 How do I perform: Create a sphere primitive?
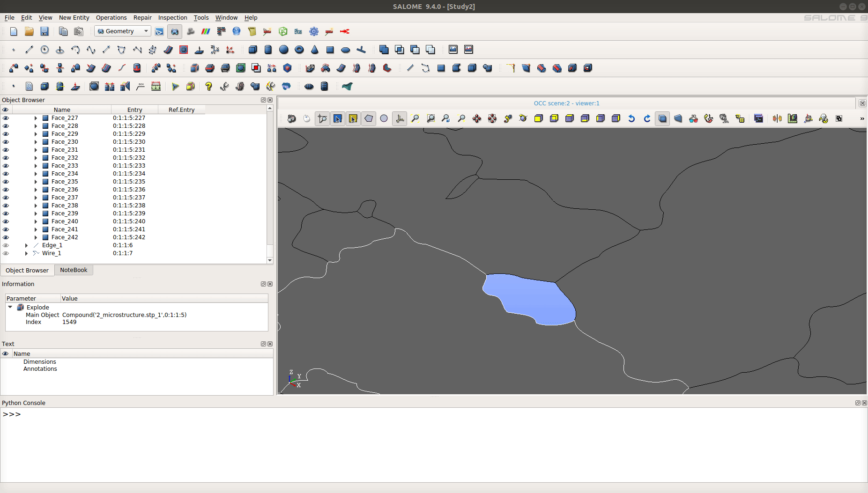pyautogui.click(x=284, y=50)
